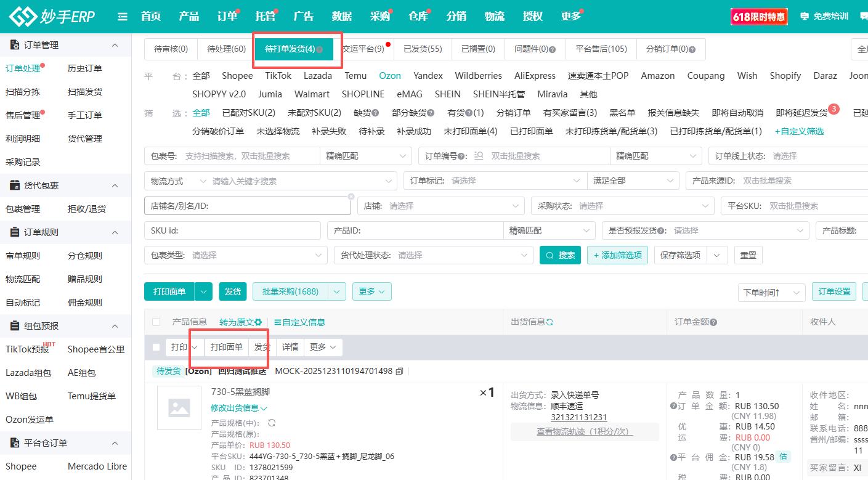Open the 采购状态 dropdown
The image size is (868, 480).
click(x=622, y=206)
